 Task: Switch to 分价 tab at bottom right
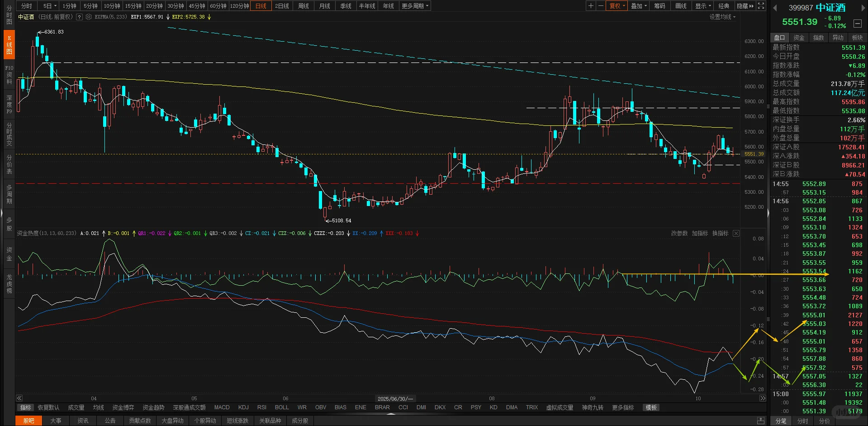(x=824, y=421)
